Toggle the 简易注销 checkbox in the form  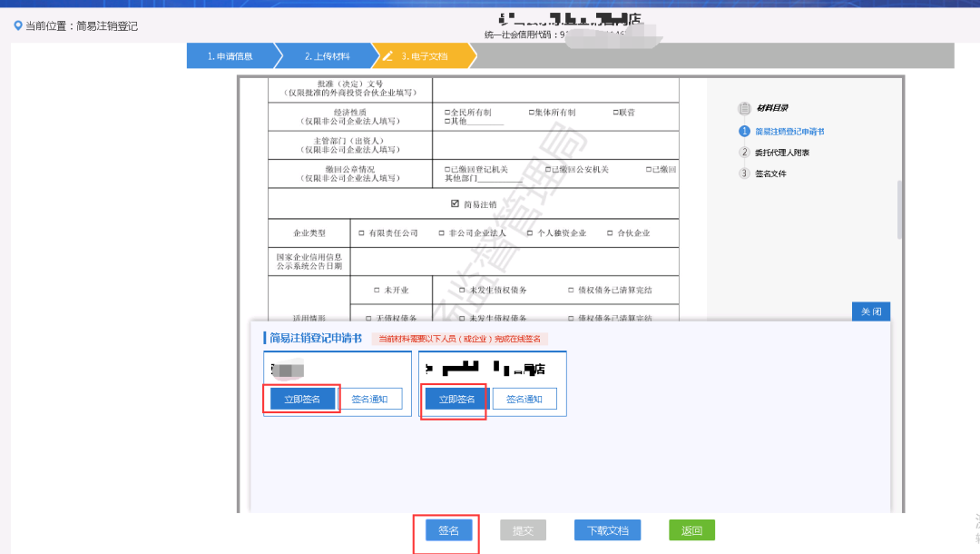coord(455,204)
